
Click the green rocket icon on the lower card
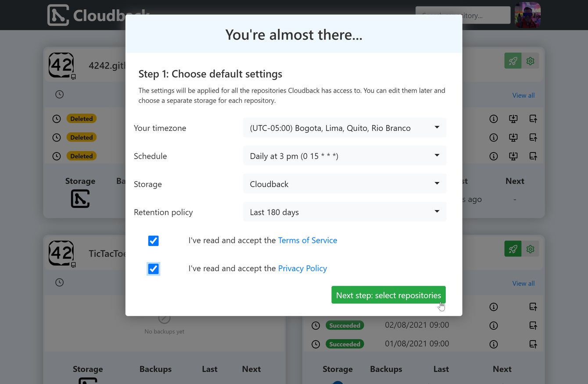click(x=513, y=249)
